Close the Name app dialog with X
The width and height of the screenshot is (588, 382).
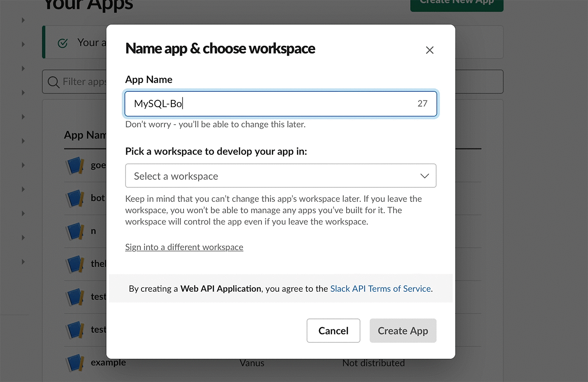point(429,50)
